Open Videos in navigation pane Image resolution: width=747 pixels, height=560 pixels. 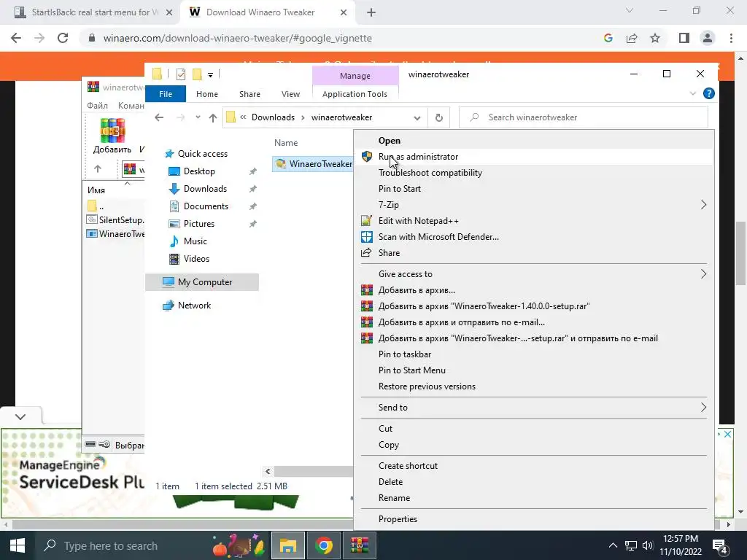[x=196, y=259]
